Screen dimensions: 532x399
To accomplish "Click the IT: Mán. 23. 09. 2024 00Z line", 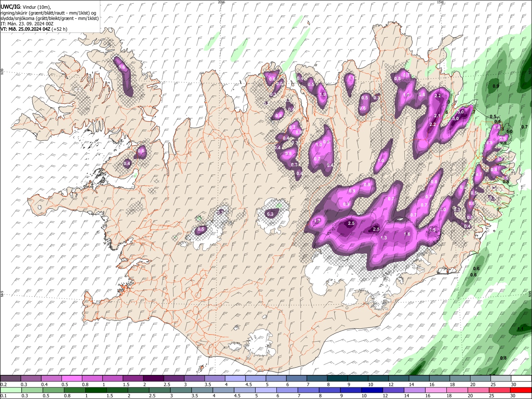I will 27,24.
